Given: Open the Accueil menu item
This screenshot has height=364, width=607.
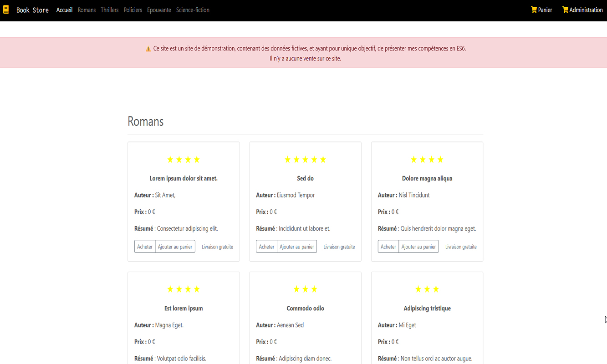Looking at the screenshot, I should point(64,10).
